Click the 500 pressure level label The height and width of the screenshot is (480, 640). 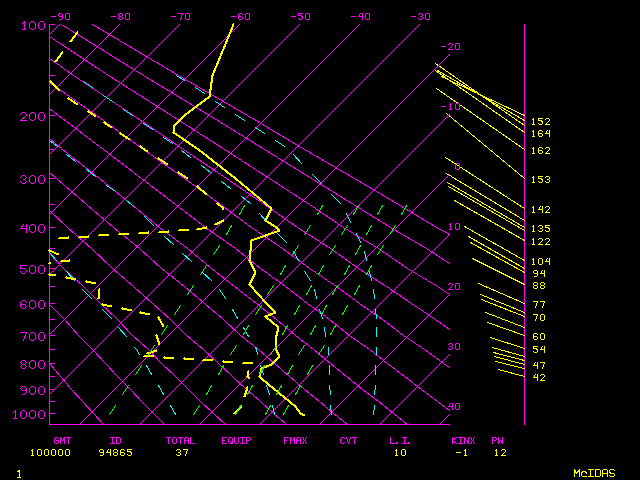tap(33, 270)
